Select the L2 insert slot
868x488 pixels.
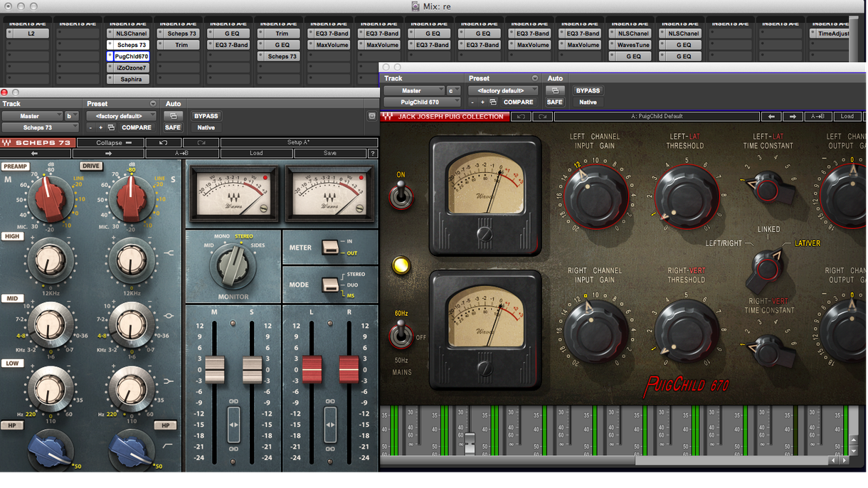28,33
